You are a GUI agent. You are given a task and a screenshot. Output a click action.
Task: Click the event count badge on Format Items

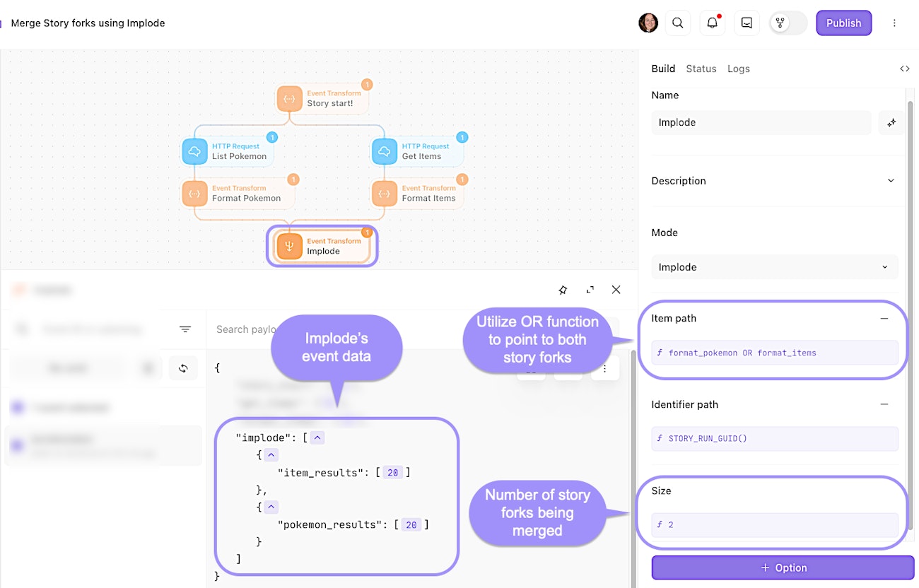pyautogui.click(x=462, y=180)
